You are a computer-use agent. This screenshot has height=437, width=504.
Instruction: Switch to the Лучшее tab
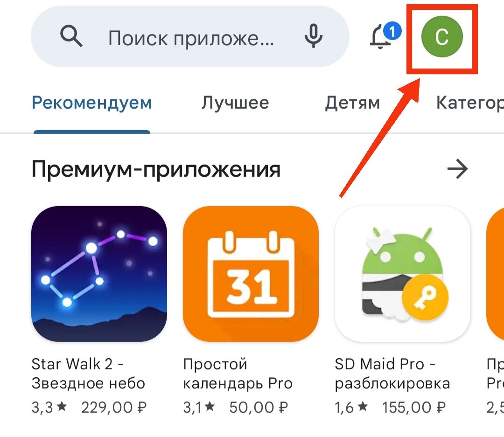pos(235,103)
